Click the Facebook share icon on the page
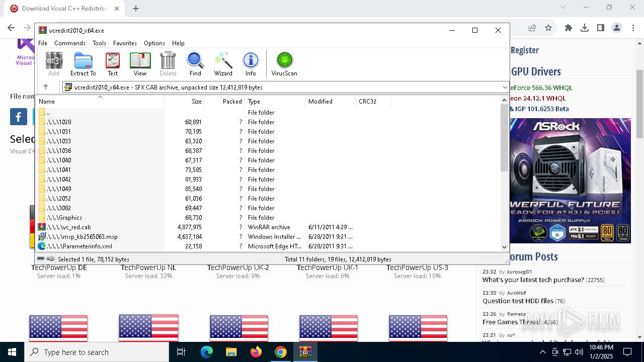The width and height of the screenshot is (644, 362). click(19, 117)
